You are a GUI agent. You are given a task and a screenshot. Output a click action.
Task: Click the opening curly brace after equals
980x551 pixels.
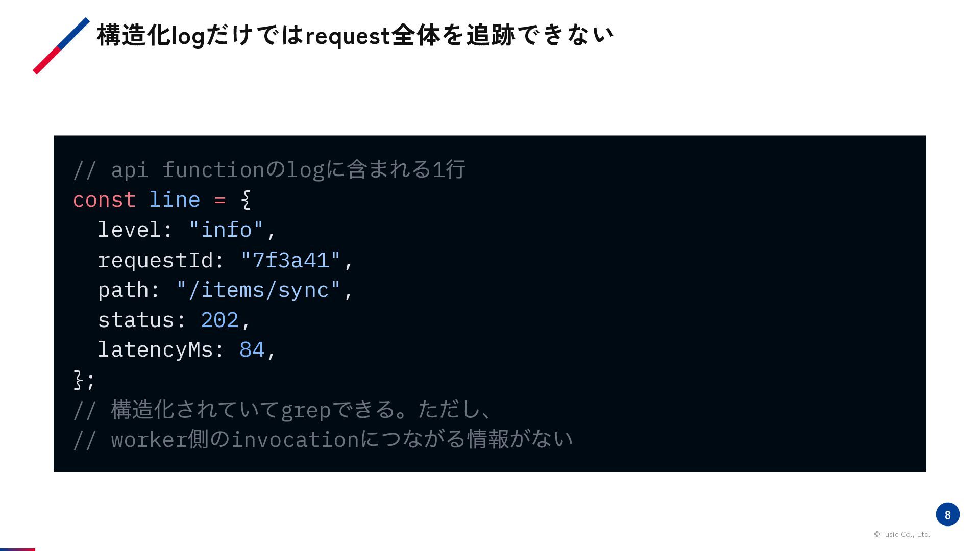click(x=246, y=199)
